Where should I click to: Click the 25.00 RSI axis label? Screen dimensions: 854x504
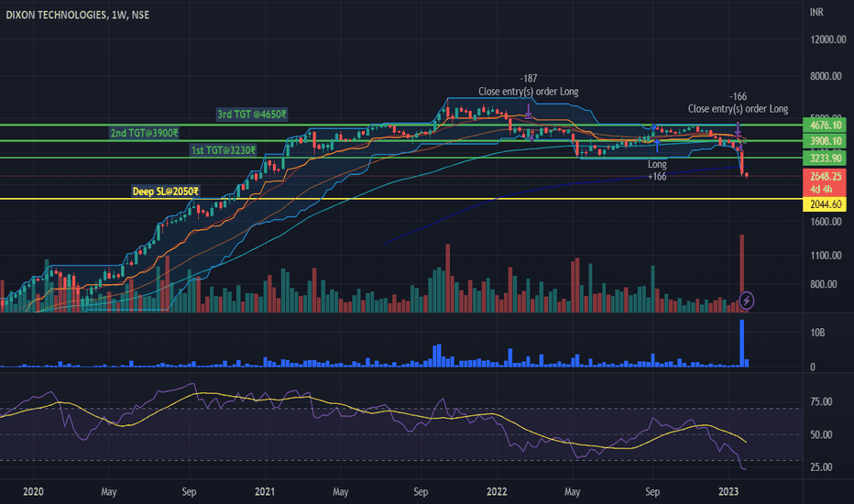pos(821,467)
